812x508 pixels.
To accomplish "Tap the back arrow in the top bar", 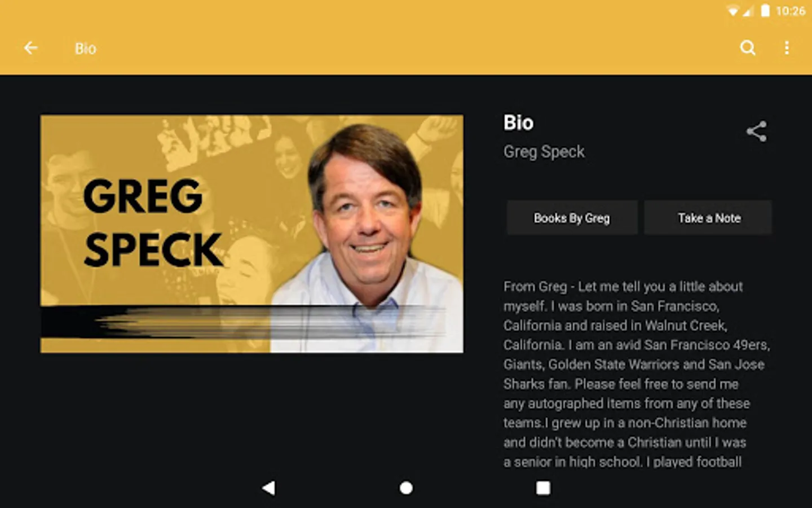I will pyautogui.click(x=30, y=48).
